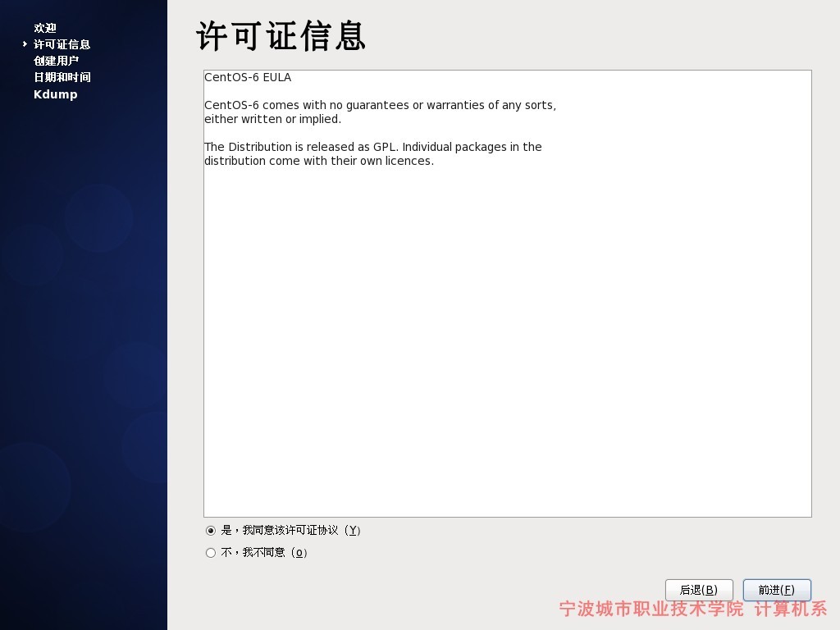Viewport: 840px width, 630px height.
Task: Click "The Distribution is released as GPL" line
Action: (x=373, y=147)
